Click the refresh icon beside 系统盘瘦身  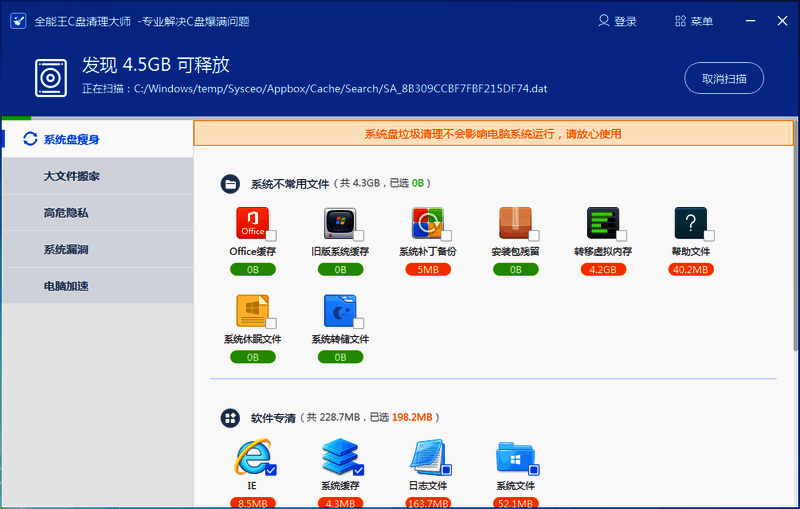coord(30,139)
